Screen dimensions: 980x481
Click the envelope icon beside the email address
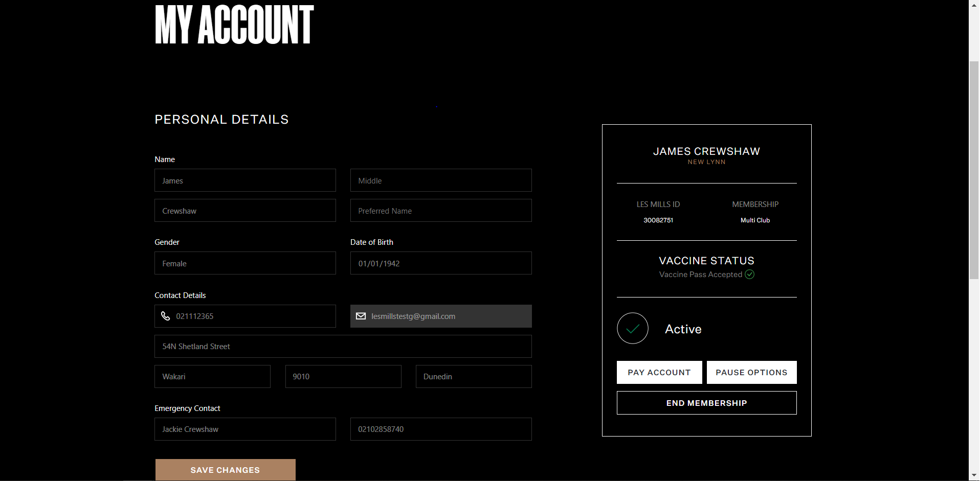361,316
